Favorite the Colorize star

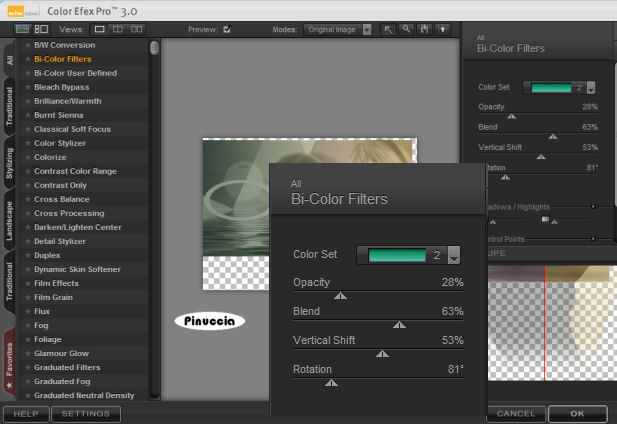28,157
